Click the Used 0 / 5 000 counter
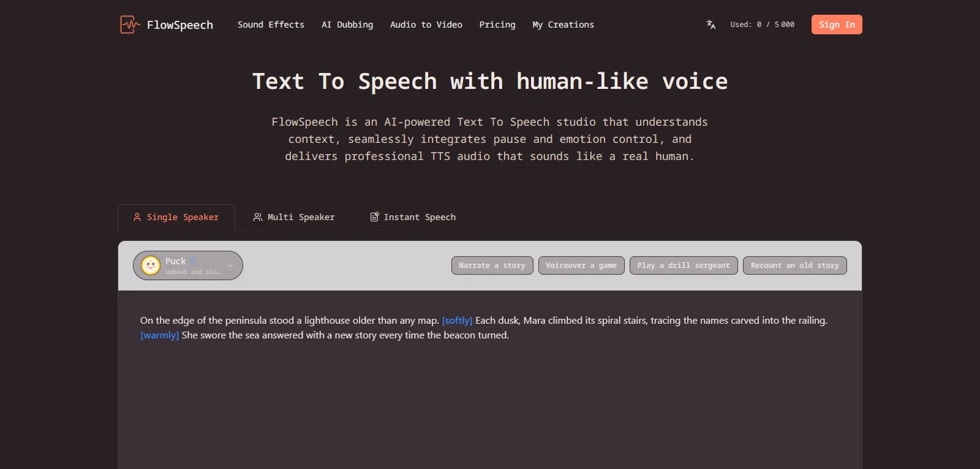The image size is (980, 469). pyautogui.click(x=762, y=25)
